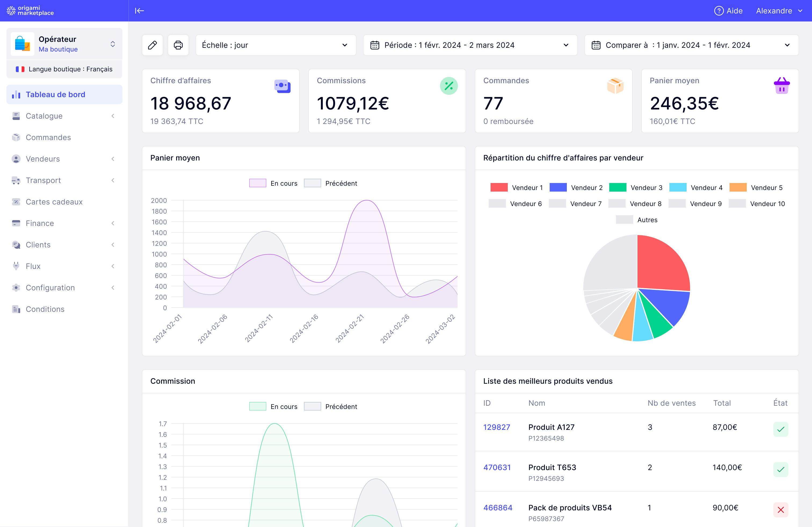
Task: Expand the Configuration sidebar menu
Action: (x=50, y=287)
